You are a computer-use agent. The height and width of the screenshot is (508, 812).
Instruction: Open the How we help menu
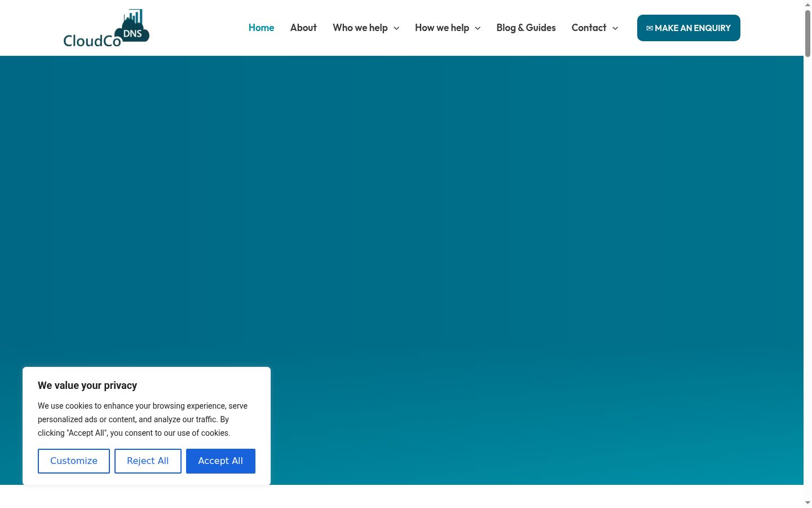442,28
